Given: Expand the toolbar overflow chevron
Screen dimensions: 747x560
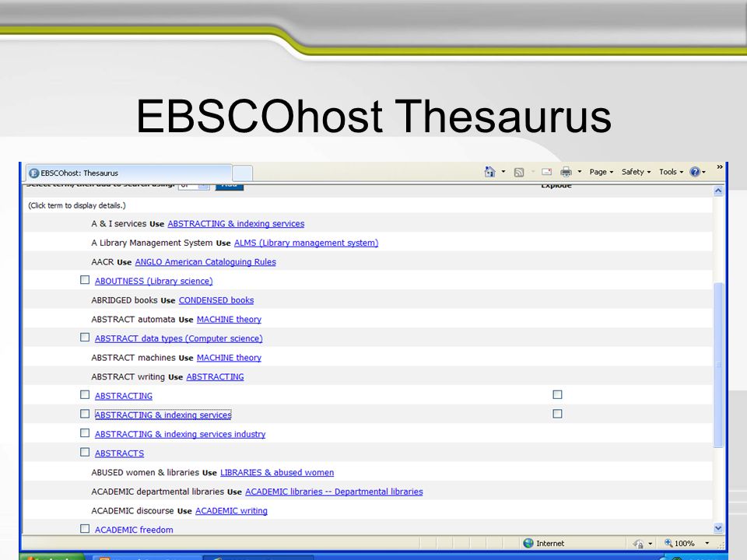Looking at the screenshot, I should coord(719,167).
